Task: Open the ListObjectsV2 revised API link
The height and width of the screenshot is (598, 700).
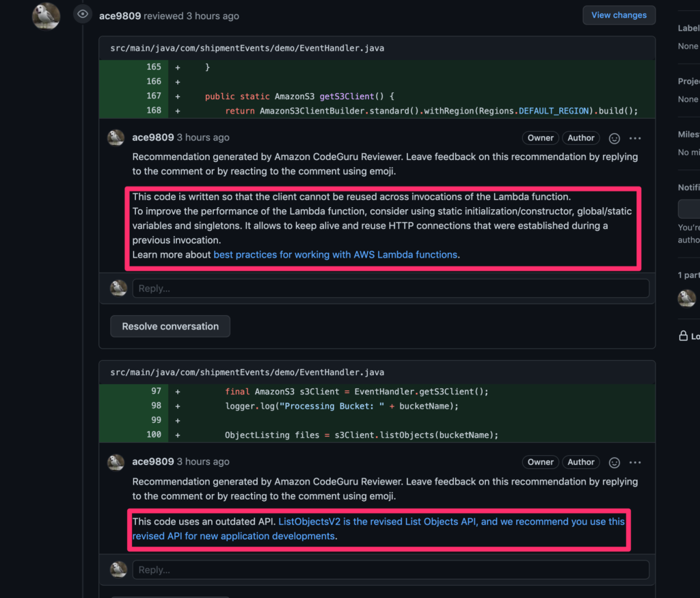Action: [378, 529]
